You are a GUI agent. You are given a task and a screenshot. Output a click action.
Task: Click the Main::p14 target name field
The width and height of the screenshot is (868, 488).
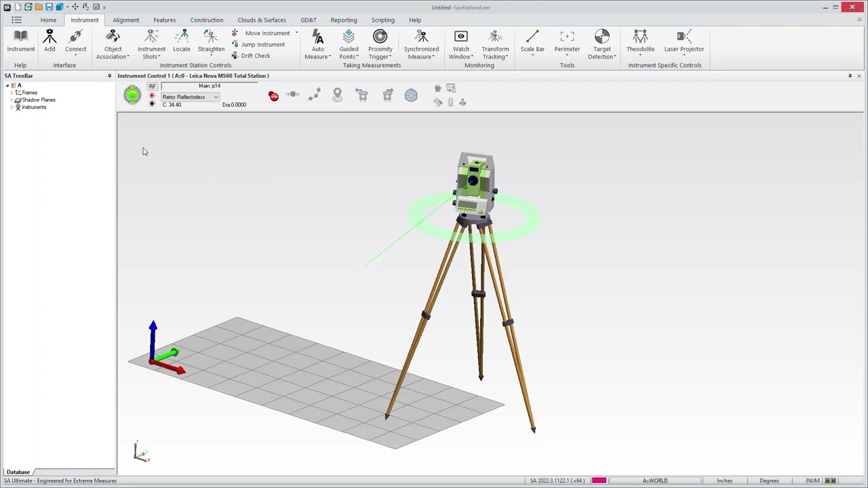point(210,86)
